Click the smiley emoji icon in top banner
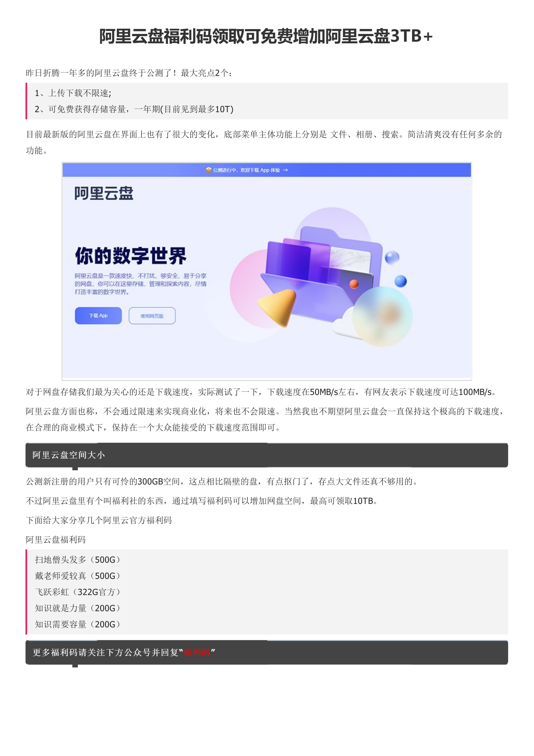This screenshot has height=756, width=534. coord(208,170)
